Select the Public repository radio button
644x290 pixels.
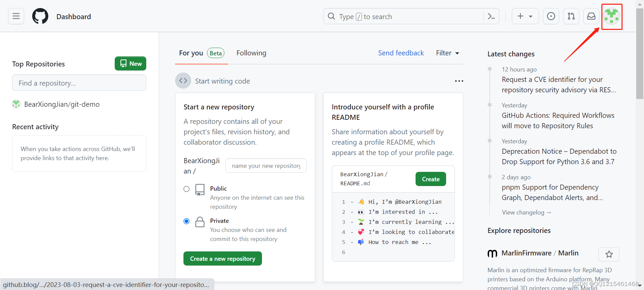(x=186, y=189)
